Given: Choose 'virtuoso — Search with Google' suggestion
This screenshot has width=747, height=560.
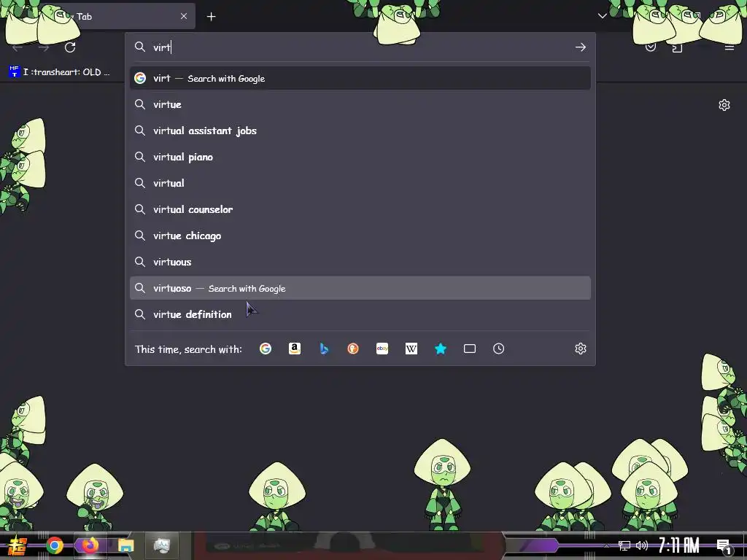Looking at the screenshot, I should [360, 288].
